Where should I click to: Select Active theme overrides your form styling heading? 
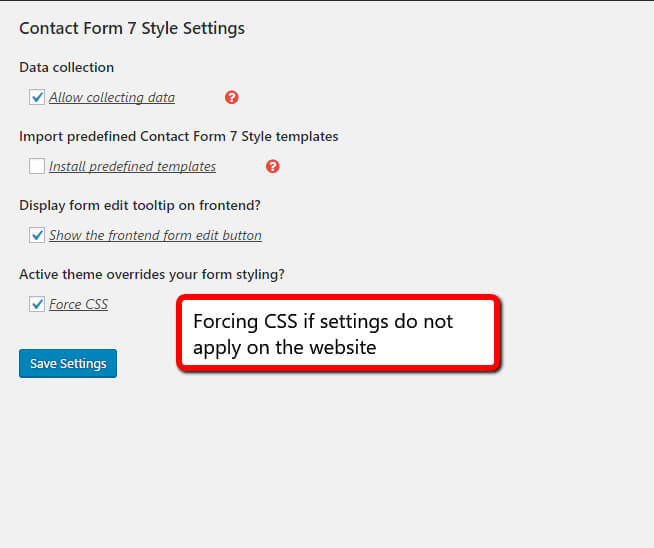point(152,274)
